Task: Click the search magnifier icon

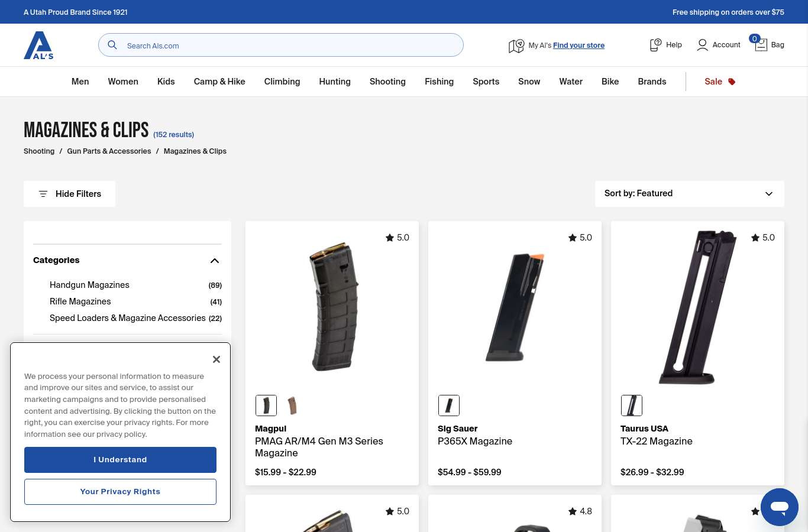Action: [x=112, y=45]
